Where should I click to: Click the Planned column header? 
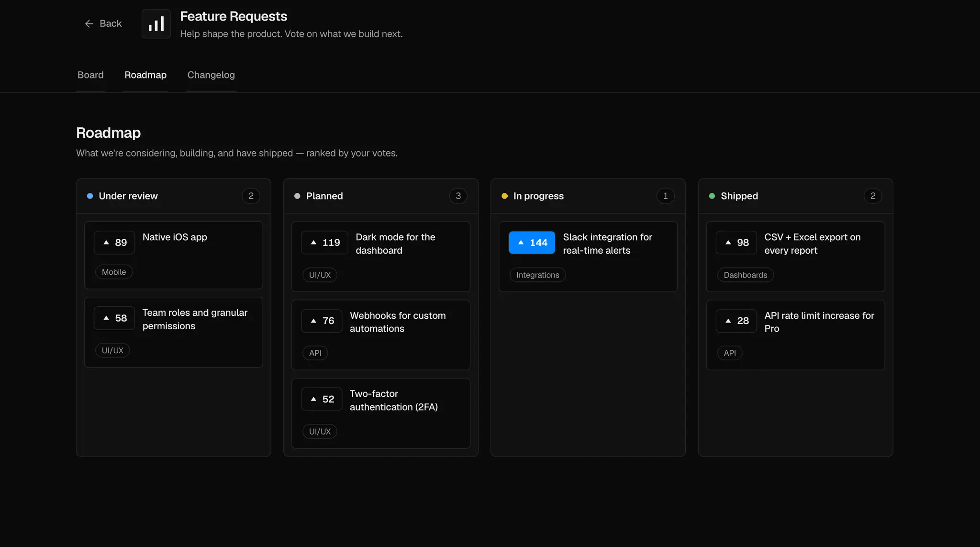tap(381, 196)
